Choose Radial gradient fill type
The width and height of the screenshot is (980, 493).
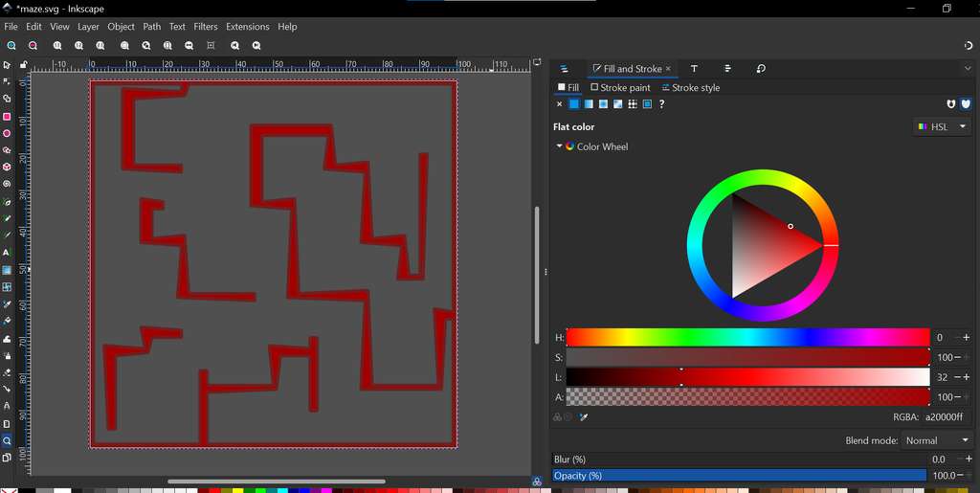[x=603, y=104]
